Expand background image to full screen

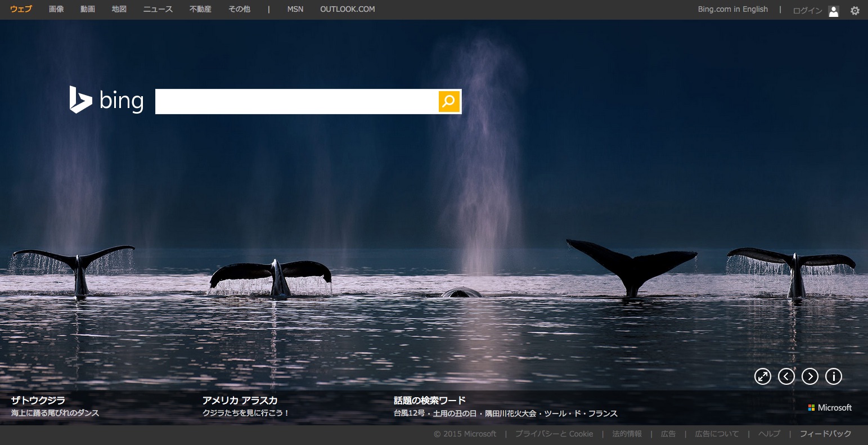(762, 376)
